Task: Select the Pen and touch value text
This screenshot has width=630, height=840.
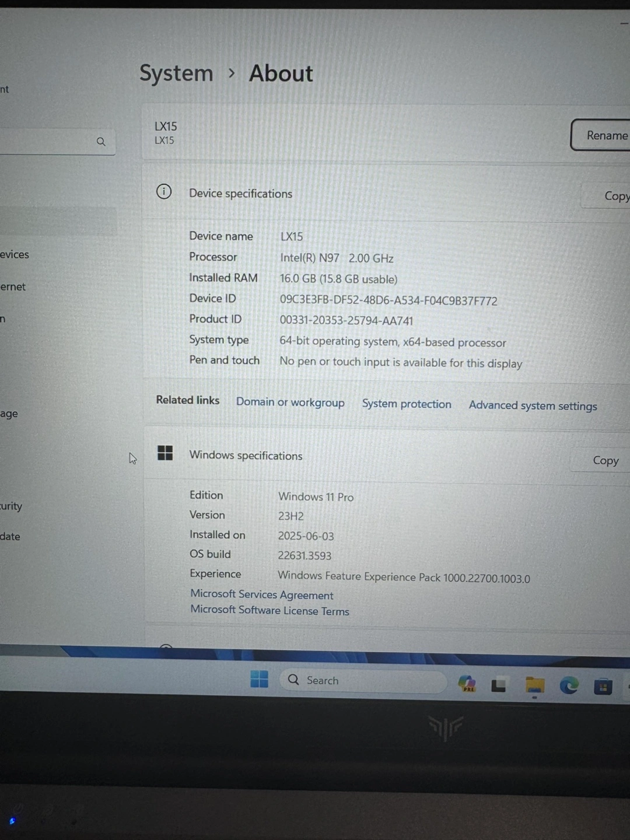Action: (401, 362)
